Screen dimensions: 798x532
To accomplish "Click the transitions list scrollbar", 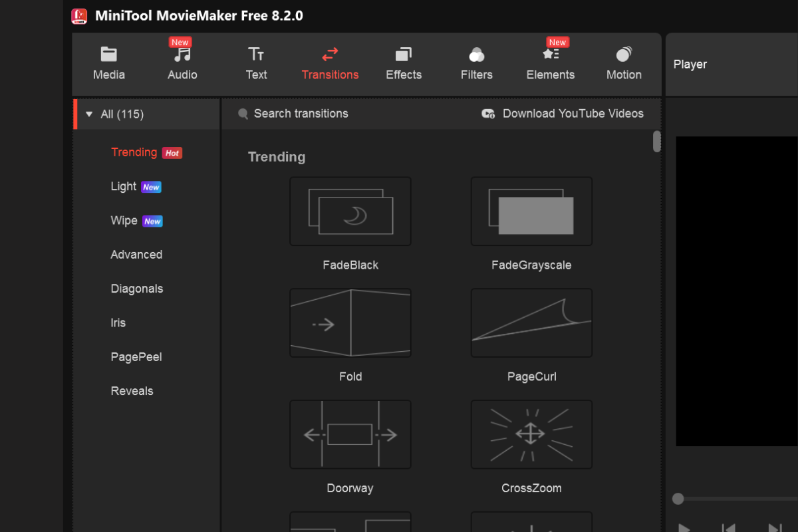I will click(x=657, y=142).
